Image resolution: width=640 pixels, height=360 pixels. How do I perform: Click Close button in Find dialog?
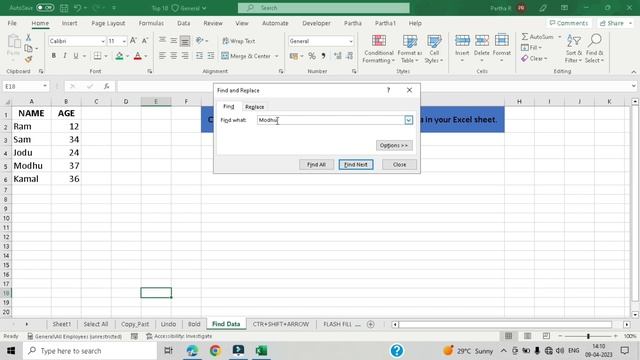399,164
